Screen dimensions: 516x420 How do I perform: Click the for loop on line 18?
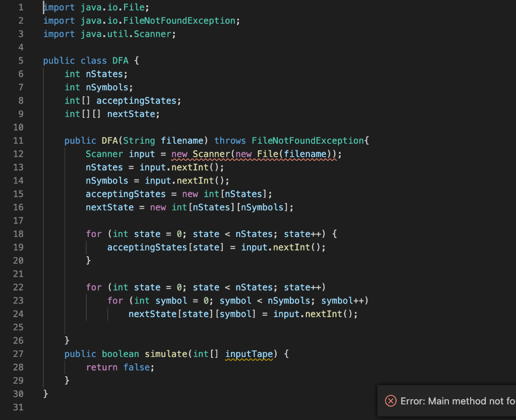coord(176,233)
